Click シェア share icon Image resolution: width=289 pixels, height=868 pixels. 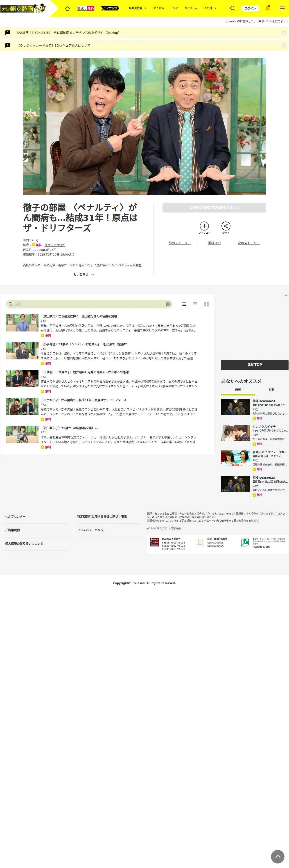point(226,226)
